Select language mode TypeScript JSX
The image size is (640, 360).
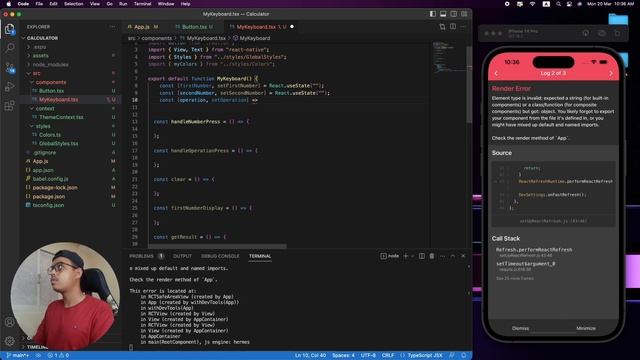pos(425,356)
